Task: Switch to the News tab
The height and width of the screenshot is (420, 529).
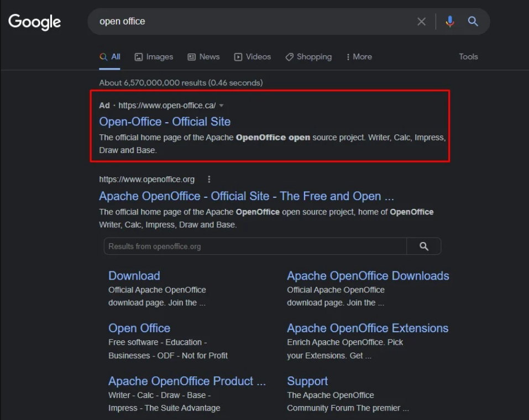Action: point(203,57)
